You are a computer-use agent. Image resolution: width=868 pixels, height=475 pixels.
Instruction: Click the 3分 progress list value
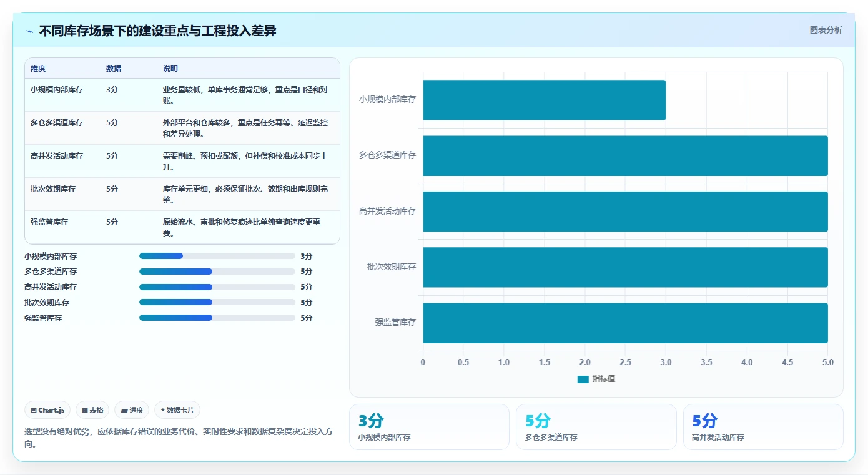(x=306, y=257)
